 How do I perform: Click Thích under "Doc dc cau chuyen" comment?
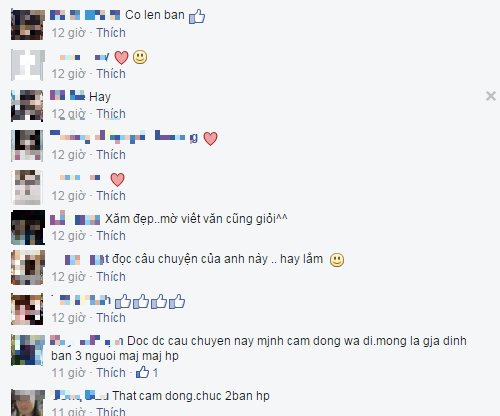point(111,373)
